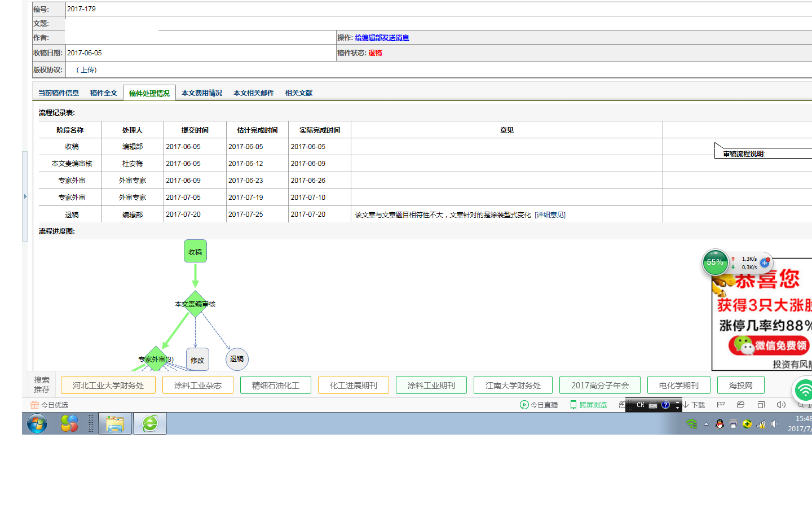Click the 退稿 node in flow diagram
This screenshot has width=812, height=508.
[237, 359]
